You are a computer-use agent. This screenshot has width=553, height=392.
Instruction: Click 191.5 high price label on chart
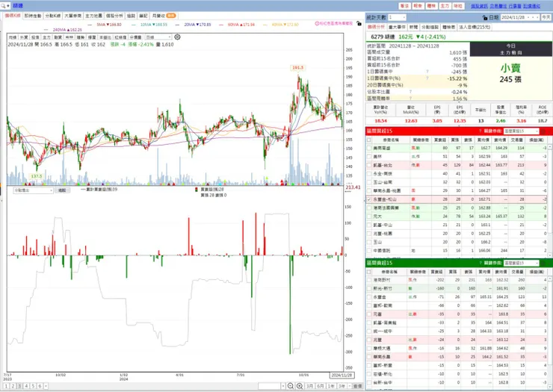pos(297,68)
